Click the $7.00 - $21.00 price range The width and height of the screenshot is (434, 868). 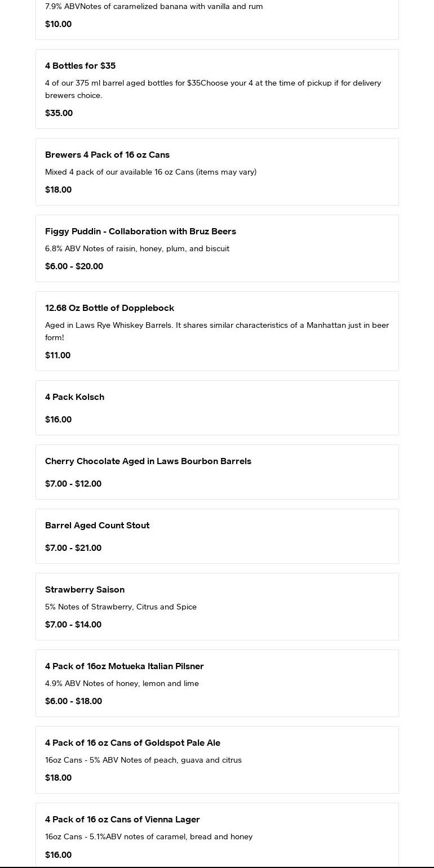[x=73, y=548]
